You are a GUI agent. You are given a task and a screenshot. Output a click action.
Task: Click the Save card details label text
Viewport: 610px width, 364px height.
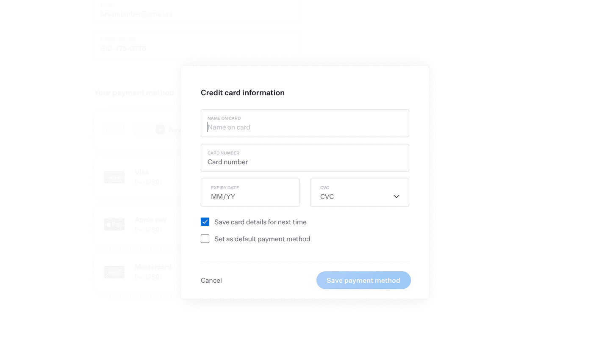260,222
